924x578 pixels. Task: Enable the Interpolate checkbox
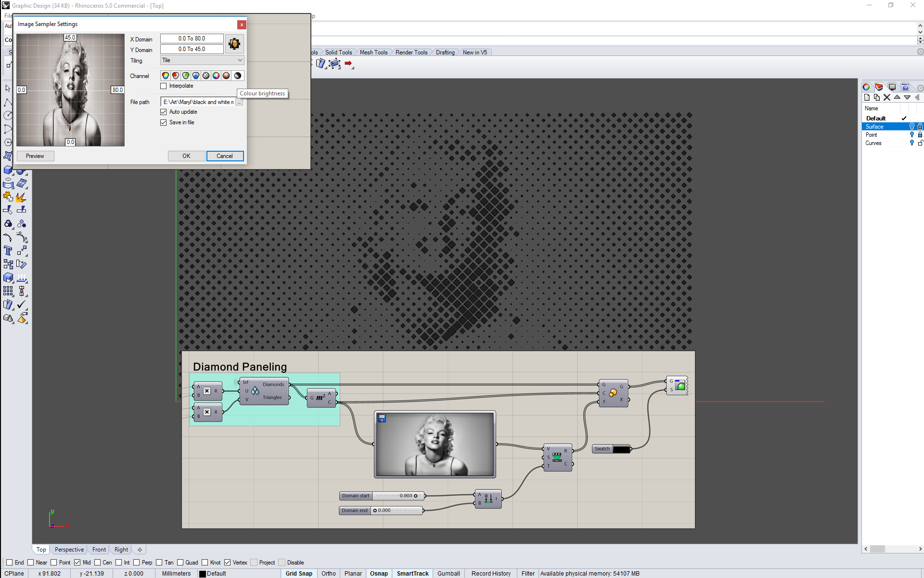164,86
